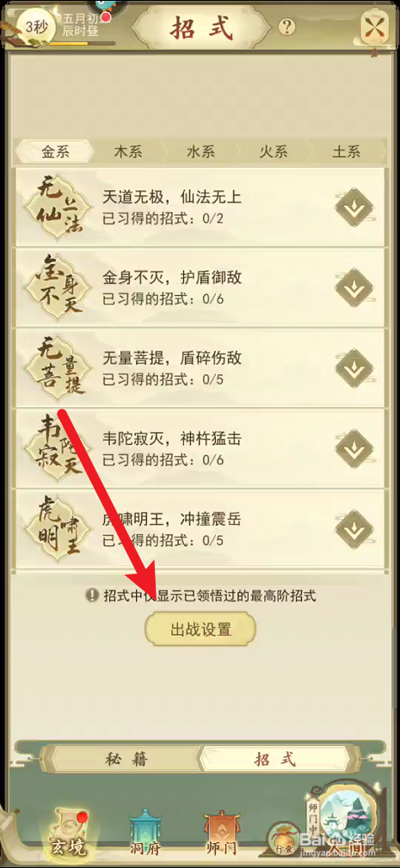Expand the 韦陀寂灭 skill row arrow

coord(354,449)
